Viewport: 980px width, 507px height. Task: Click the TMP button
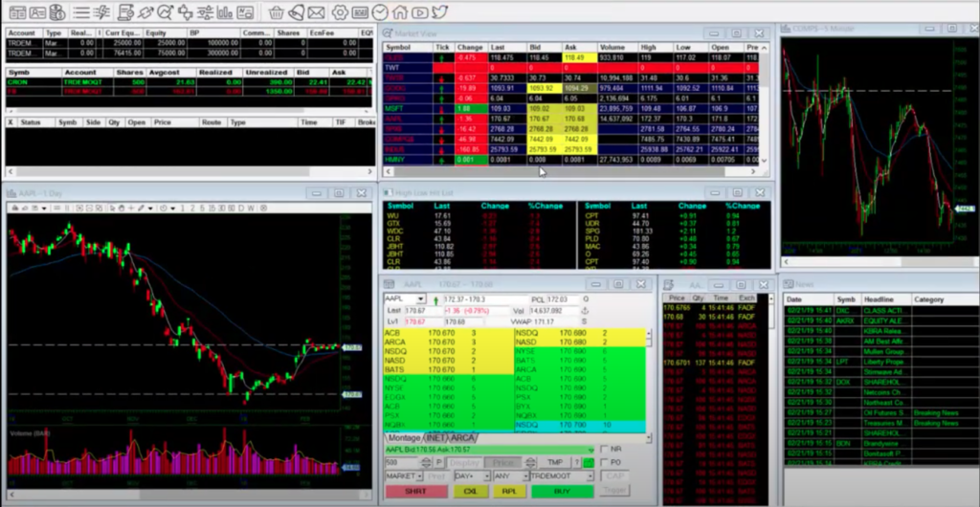pos(555,463)
